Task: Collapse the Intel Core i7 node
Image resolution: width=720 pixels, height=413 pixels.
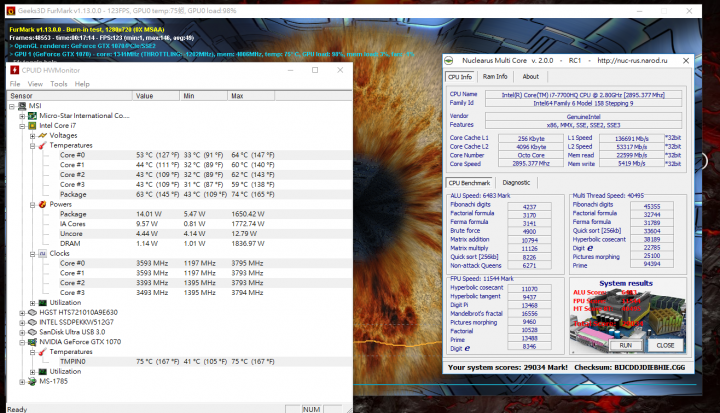Action: coord(22,126)
